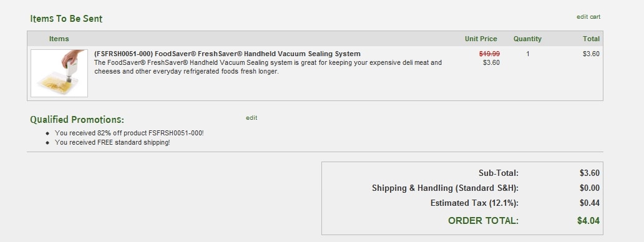This screenshot has height=242, width=644.
Task: Open the FoodSaver vacuum sealer product thumbnail
Action: [59, 74]
